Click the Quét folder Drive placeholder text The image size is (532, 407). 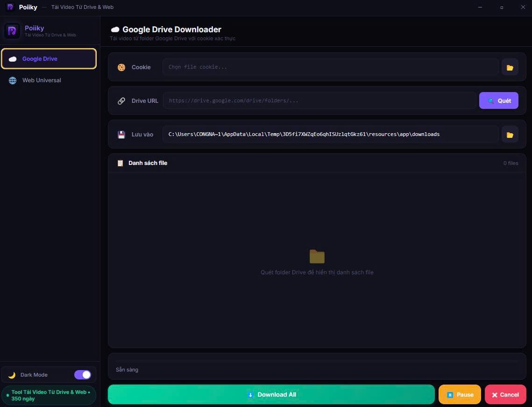317,272
